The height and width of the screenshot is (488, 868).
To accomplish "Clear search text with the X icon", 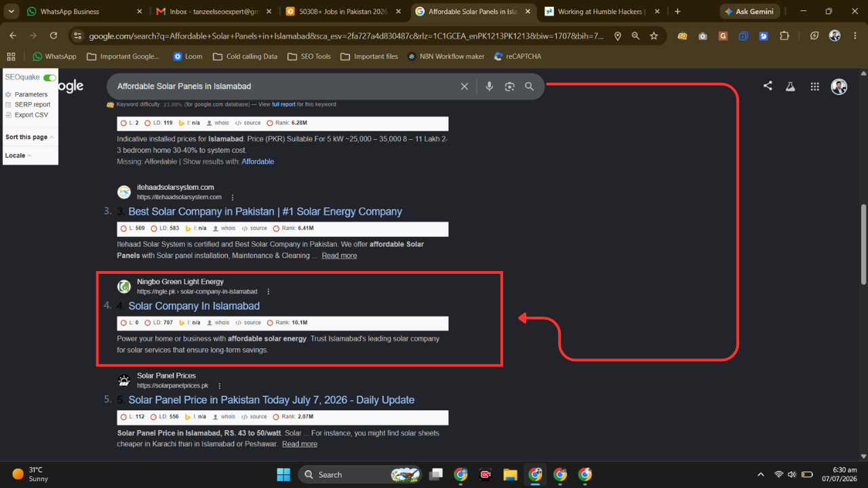I will pyautogui.click(x=465, y=86).
